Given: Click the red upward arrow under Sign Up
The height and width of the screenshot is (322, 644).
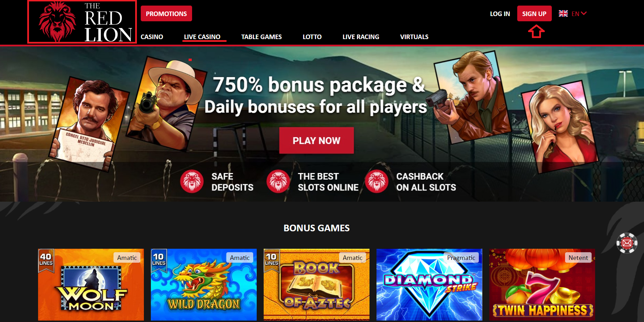Looking at the screenshot, I should (x=536, y=31).
